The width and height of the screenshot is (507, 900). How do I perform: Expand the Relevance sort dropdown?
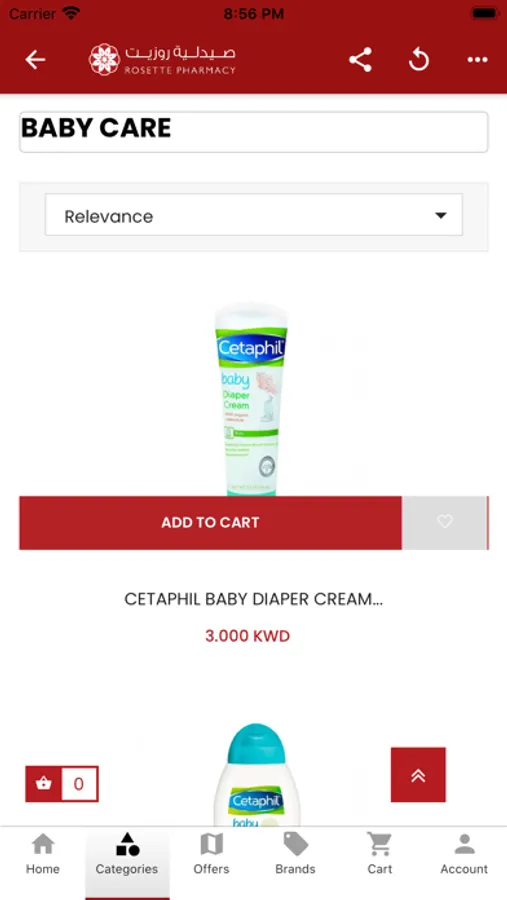point(254,215)
